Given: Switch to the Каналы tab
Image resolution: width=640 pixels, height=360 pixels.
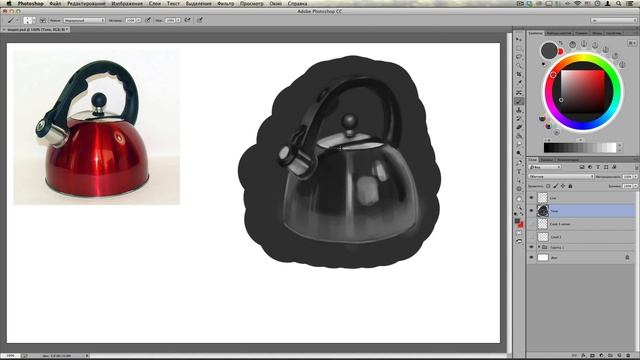Looking at the screenshot, I should tap(547, 160).
